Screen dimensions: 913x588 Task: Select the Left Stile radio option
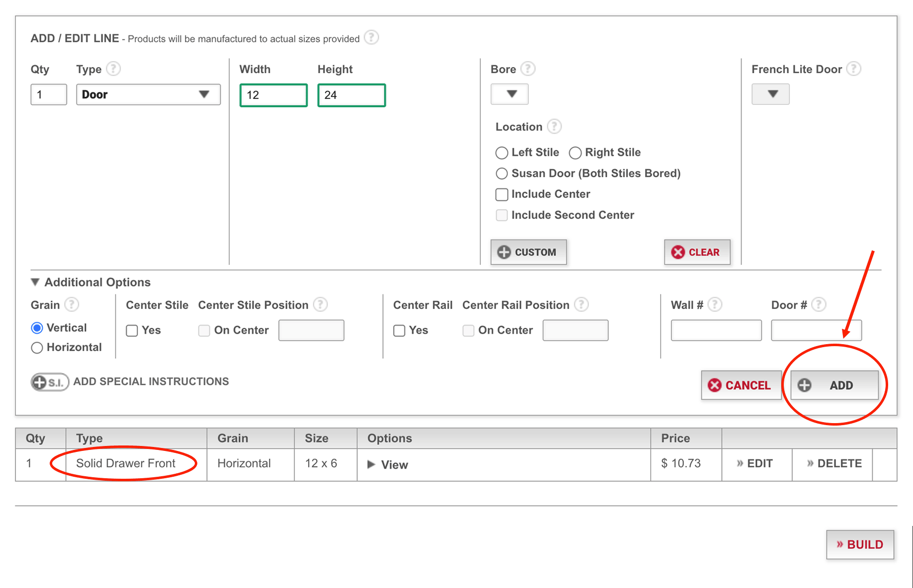(502, 153)
